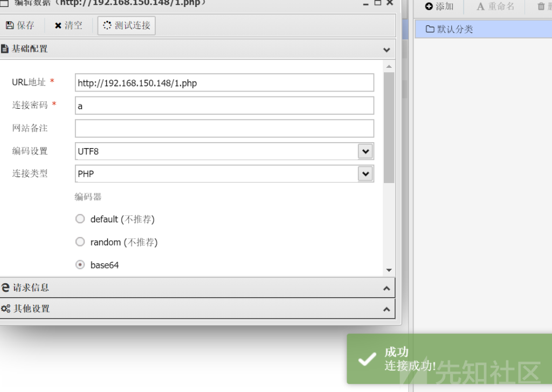Open the PHP connection type dropdown

pyautogui.click(x=365, y=174)
